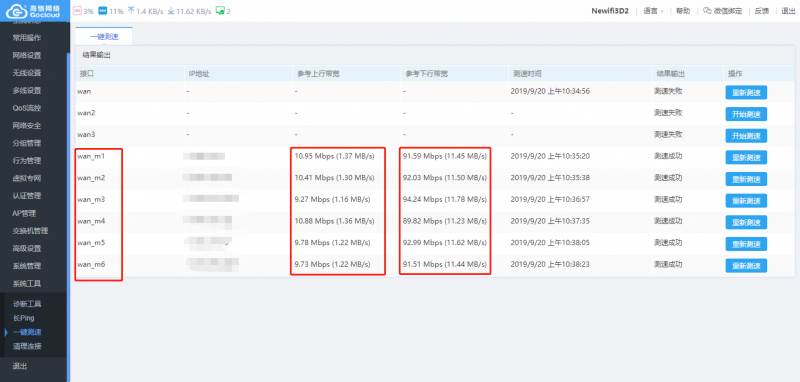Click the 2019/9/20 上午10:34:56 timestamp

point(550,91)
